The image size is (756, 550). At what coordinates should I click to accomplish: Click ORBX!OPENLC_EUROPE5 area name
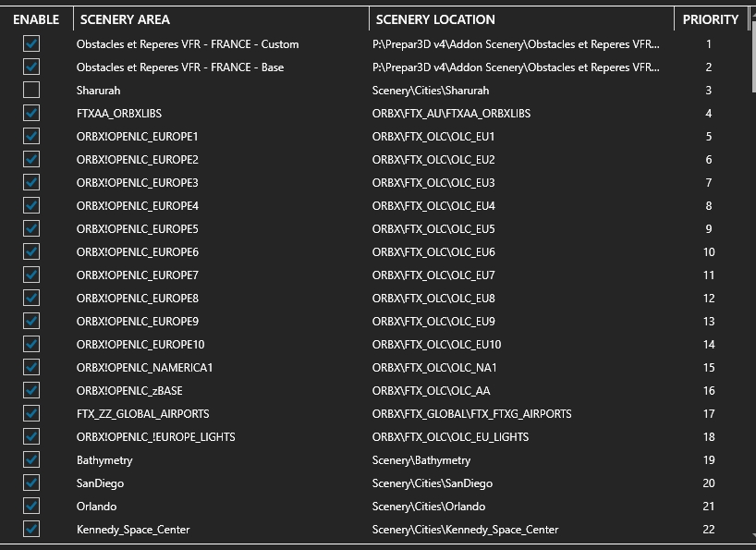tap(138, 229)
